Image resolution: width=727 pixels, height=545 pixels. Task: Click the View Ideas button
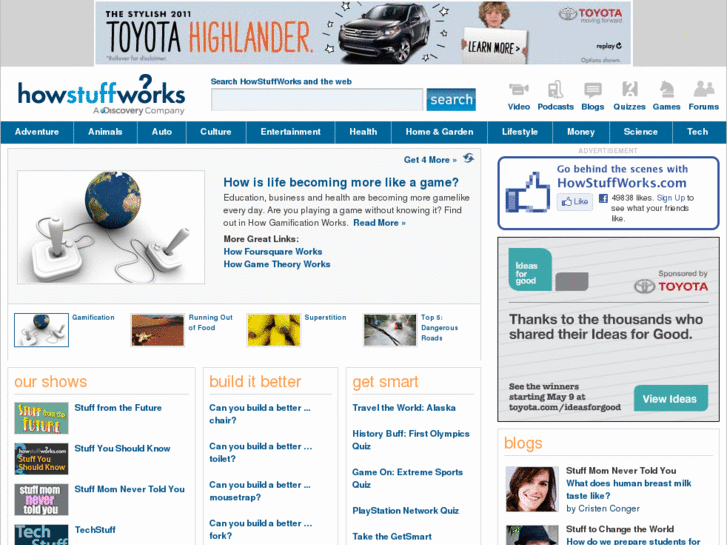(670, 398)
